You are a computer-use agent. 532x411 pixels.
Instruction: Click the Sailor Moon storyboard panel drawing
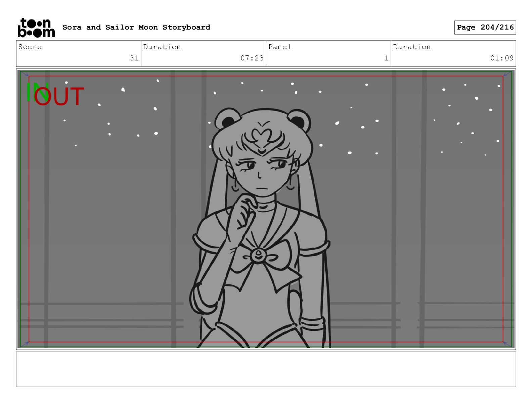pos(266,209)
